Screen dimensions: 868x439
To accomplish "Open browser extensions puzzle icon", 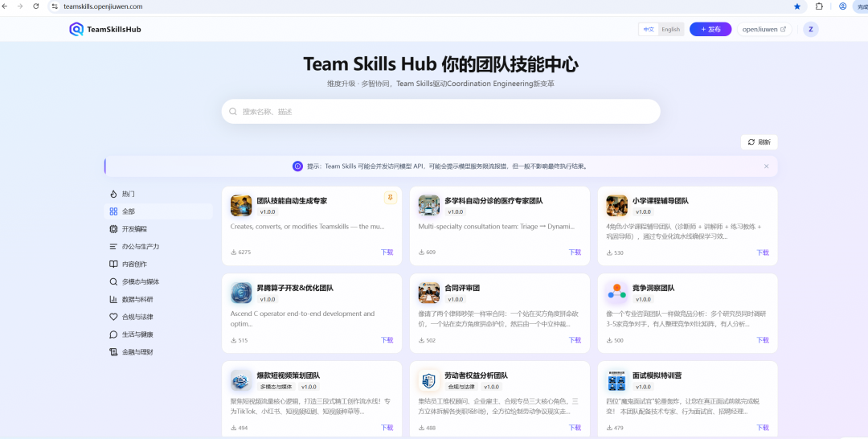I will point(819,6).
